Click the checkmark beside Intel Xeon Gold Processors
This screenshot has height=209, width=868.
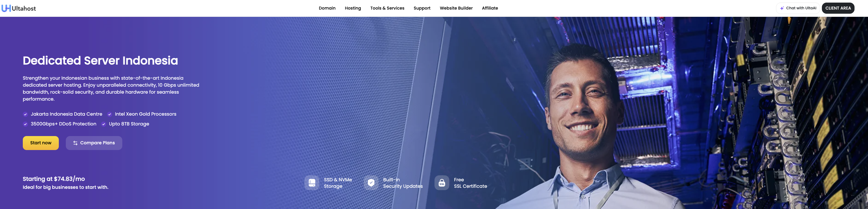pos(110,114)
